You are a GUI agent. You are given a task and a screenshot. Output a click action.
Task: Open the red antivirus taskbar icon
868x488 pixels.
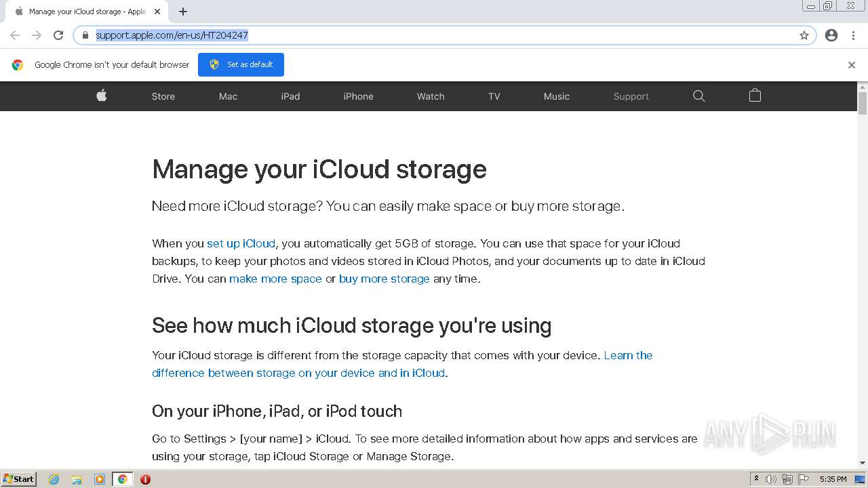point(145,479)
